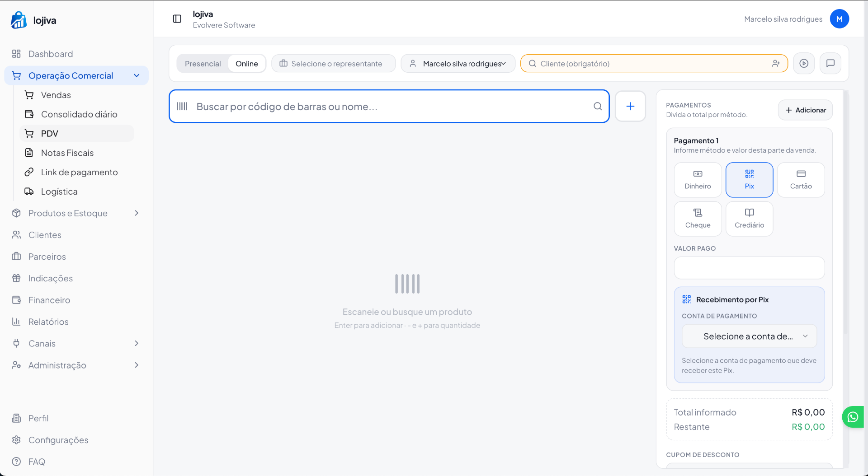Click the play circle icon button
The image size is (868, 476).
(804, 64)
